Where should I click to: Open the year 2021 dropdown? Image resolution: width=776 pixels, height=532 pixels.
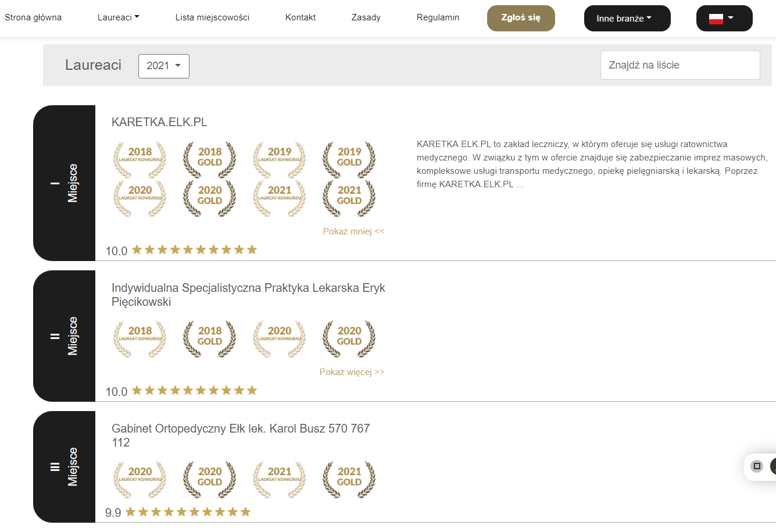(x=164, y=66)
